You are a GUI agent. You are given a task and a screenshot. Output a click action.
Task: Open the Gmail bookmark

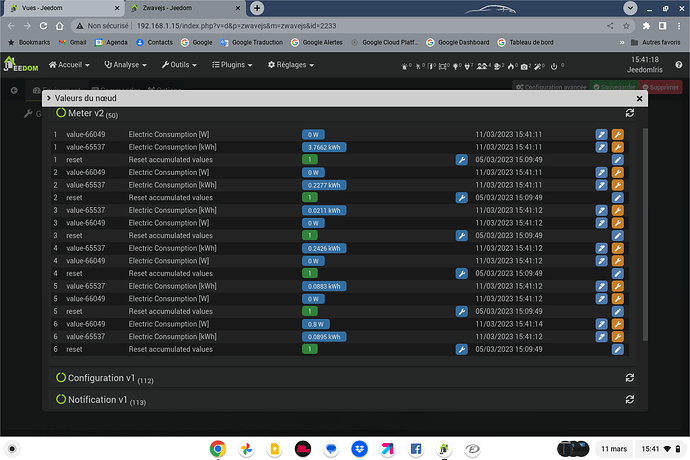[x=73, y=42]
